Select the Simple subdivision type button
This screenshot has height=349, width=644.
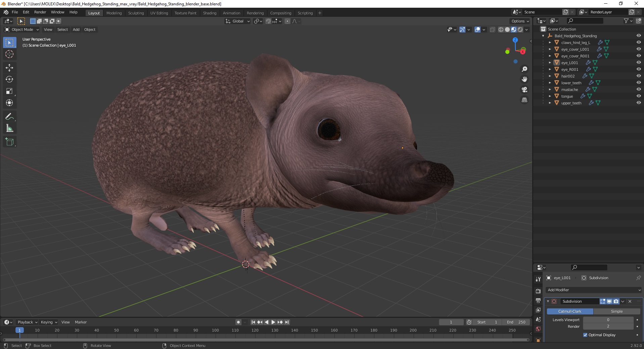coord(616,311)
